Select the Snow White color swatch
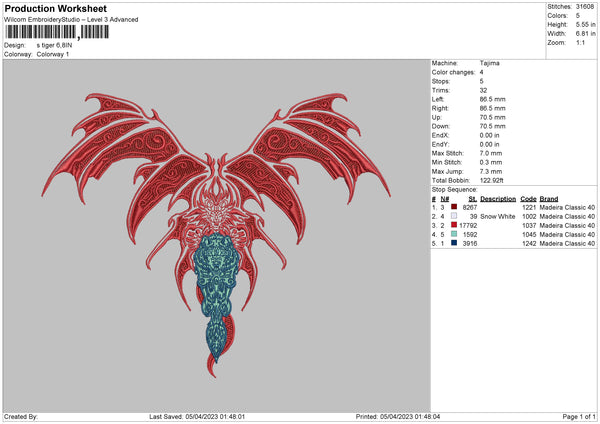The width and height of the screenshot is (600, 424). point(455,215)
